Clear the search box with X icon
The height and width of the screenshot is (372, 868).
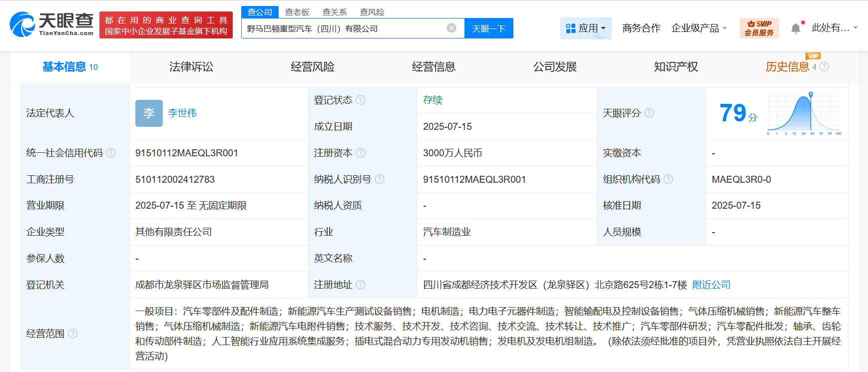click(x=451, y=28)
